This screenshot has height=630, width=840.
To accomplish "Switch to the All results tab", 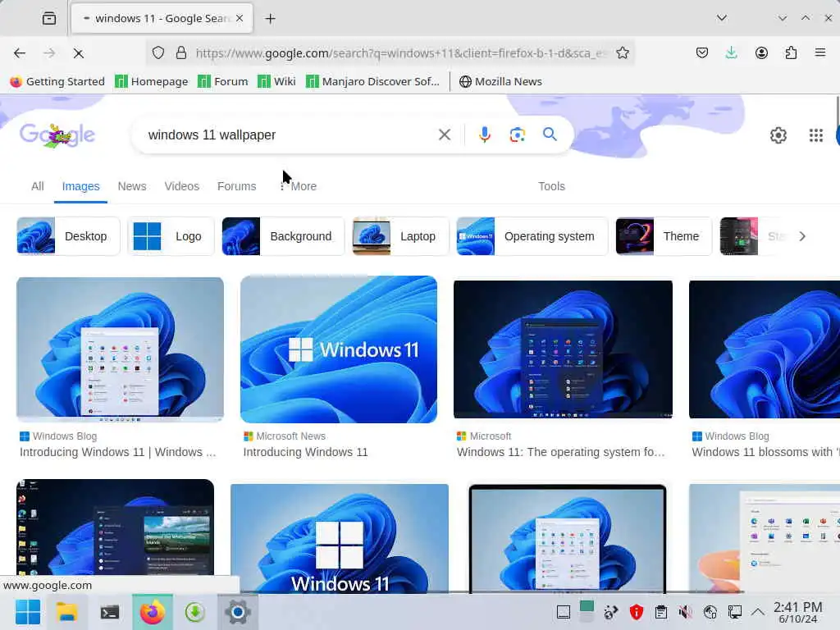I will point(38,186).
